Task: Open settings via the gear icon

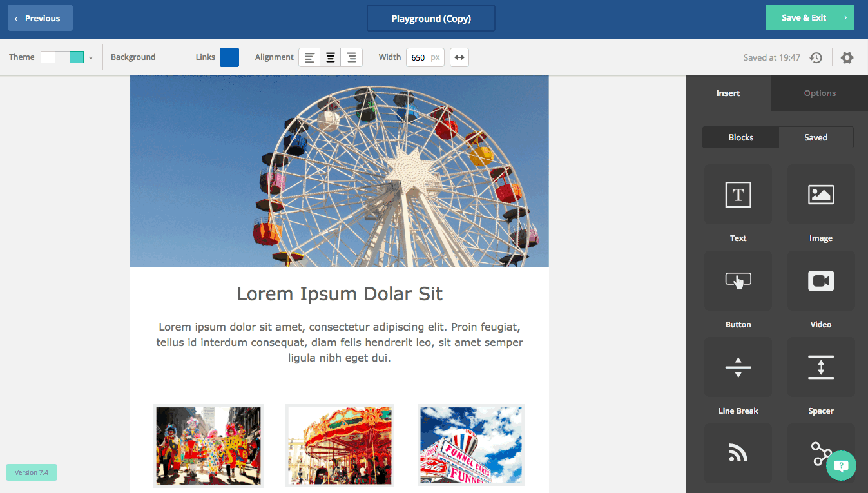Action: [847, 57]
